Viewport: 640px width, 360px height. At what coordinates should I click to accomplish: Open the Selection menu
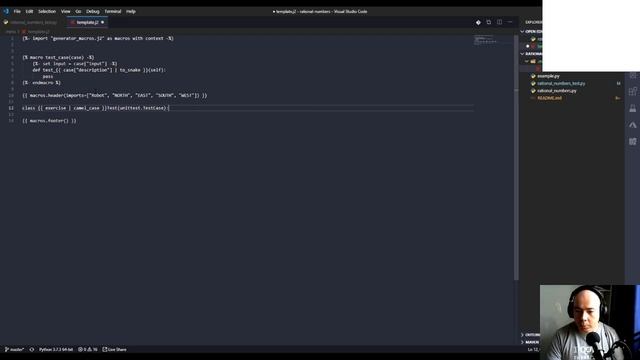pyautogui.click(x=47, y=11)
